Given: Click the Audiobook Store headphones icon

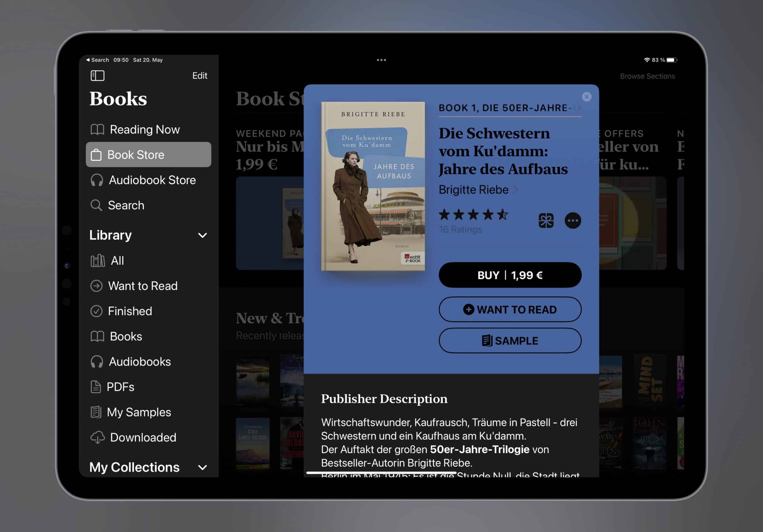Looking at the screenshot, I should 97,180.
